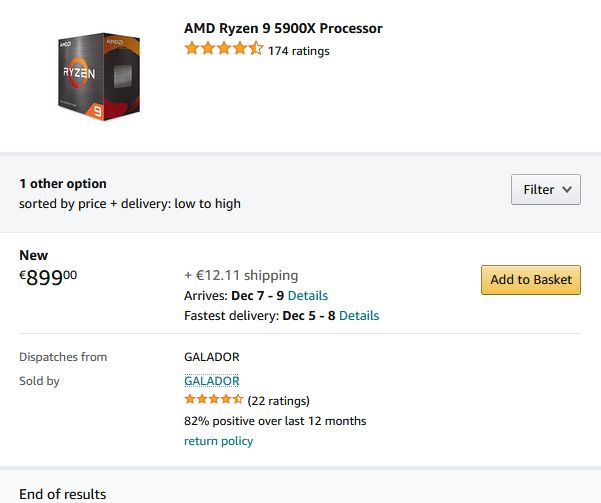Click the product star rating icons

coord(223,49)
